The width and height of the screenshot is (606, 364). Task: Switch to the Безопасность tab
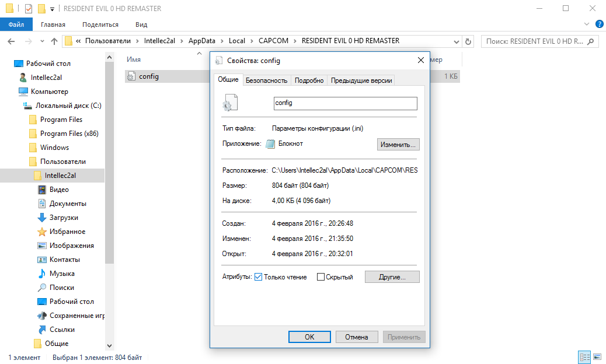click(266, 80)
